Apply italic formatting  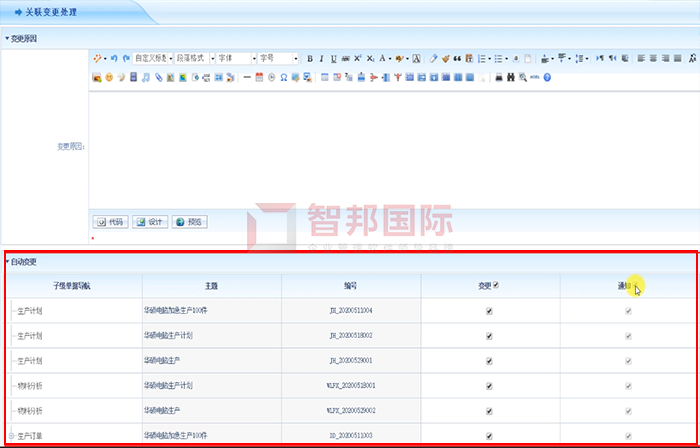[x=322, y=58]
